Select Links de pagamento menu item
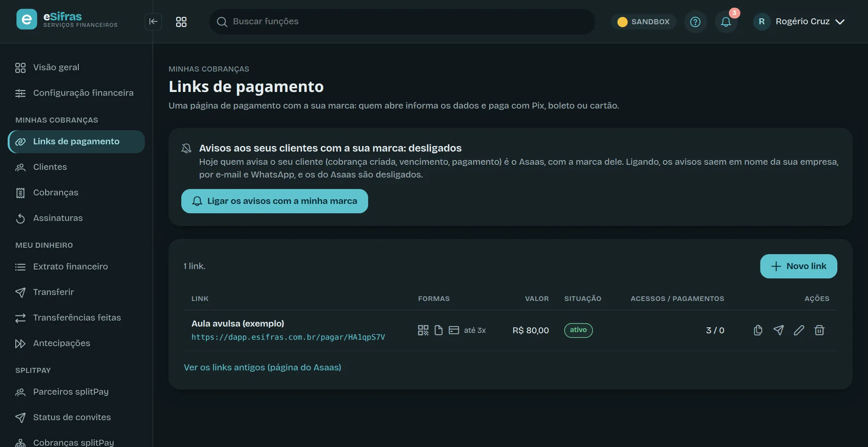 pos(76,142)
